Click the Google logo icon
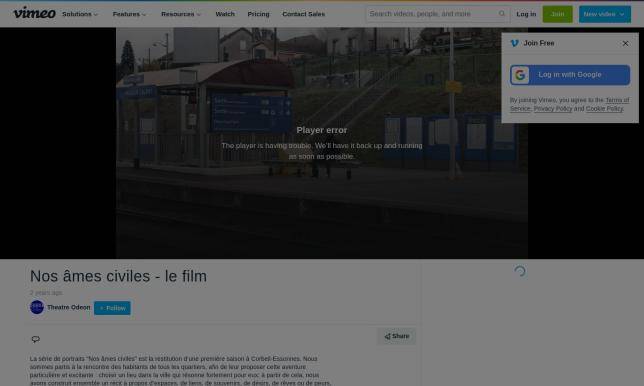 [x=520, y=75]
